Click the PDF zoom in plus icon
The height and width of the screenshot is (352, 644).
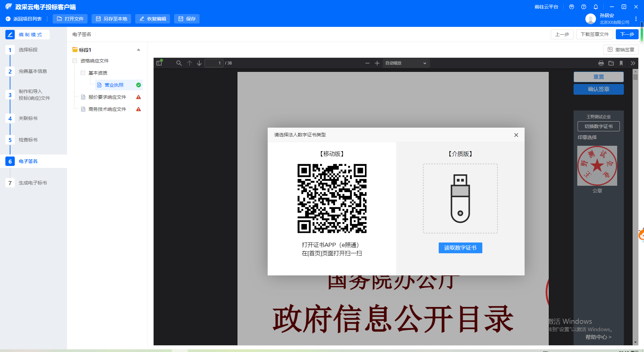377,63
